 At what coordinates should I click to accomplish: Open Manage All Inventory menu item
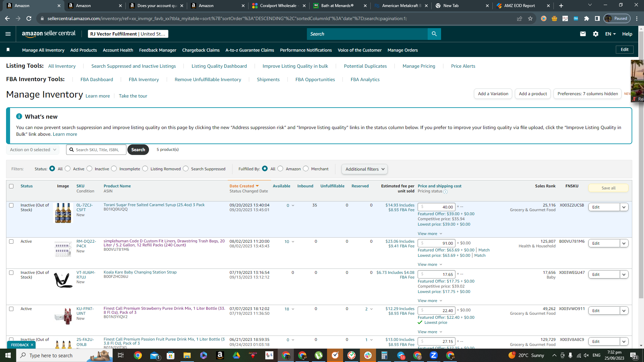coord(43,50)
